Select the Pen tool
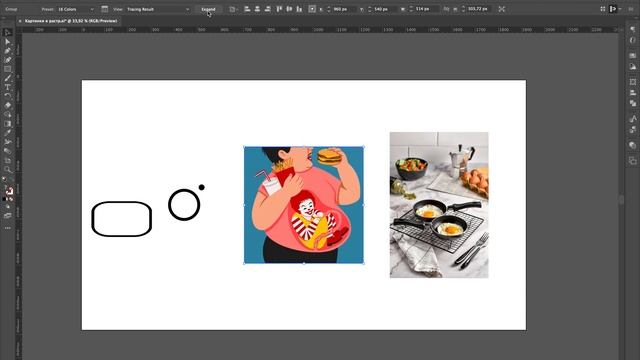The image size is (640, 360). point(7,51)
